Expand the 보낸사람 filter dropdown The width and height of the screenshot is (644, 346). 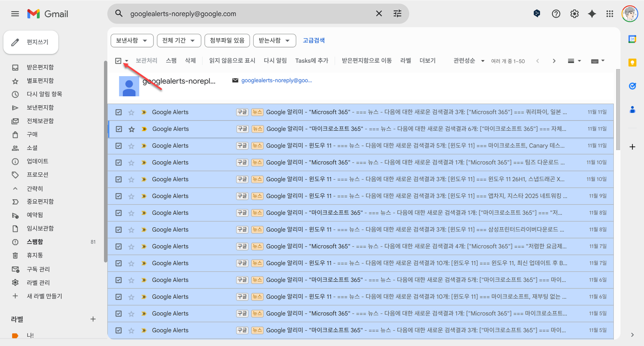[132, 40]
